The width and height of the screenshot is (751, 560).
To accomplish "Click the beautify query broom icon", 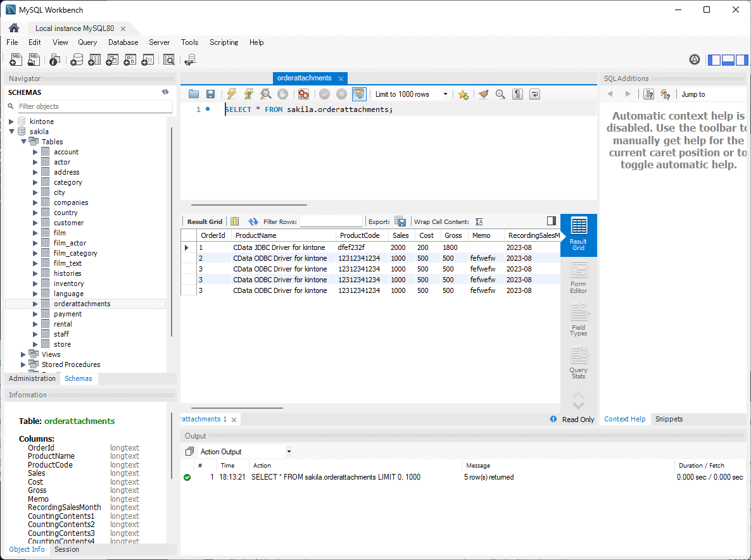I will (x=484, y=94).
